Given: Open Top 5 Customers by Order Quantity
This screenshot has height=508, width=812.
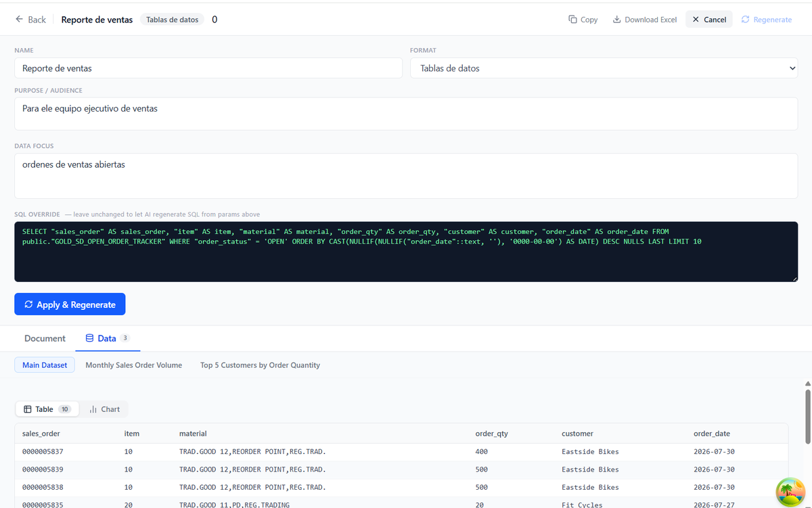Looking at the screenshot, I should pos(260,365).
